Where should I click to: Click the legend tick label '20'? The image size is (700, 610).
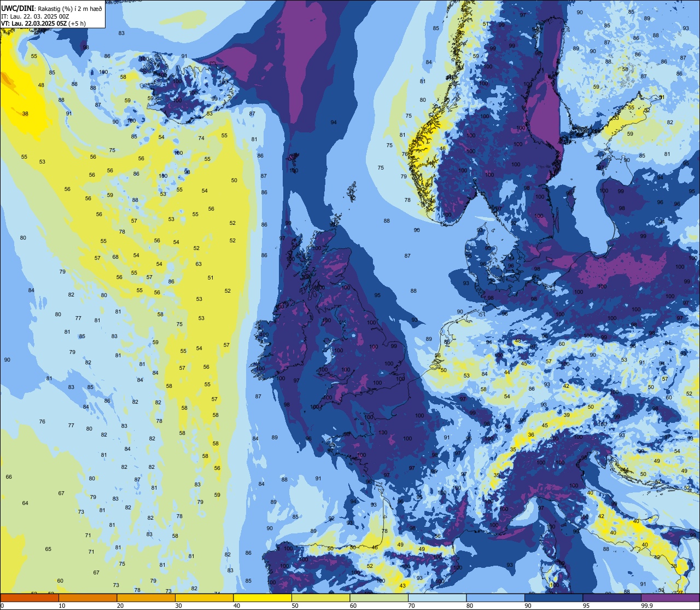[120, 606]
